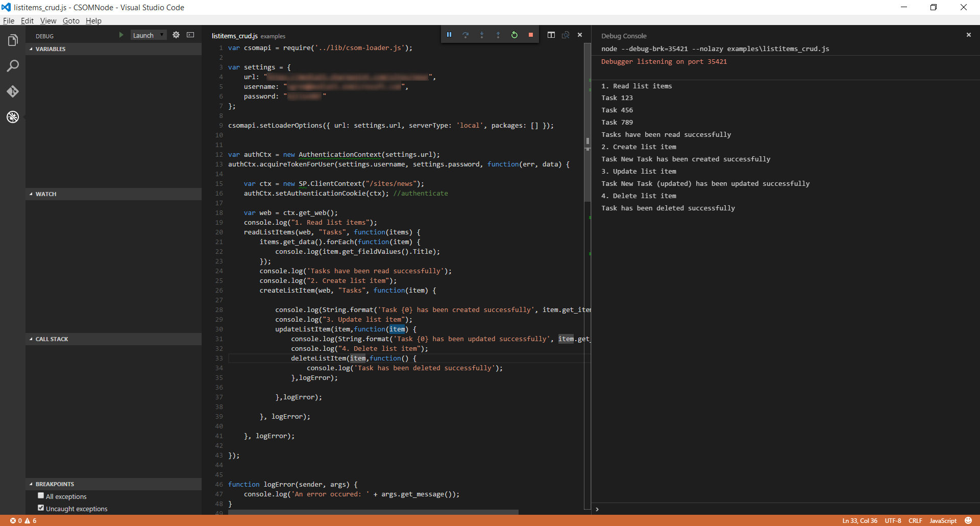Open the File menu

tap(9, 21)
